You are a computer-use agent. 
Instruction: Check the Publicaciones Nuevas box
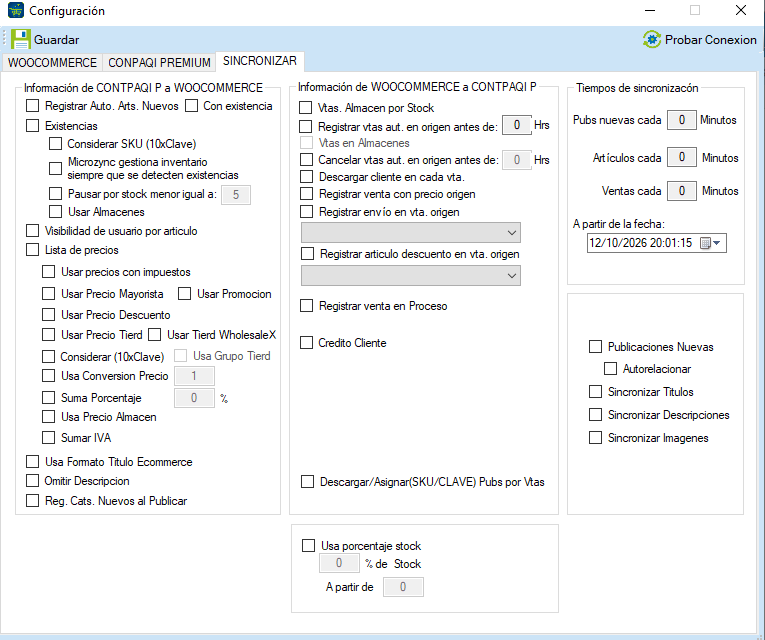click(596, 347)
